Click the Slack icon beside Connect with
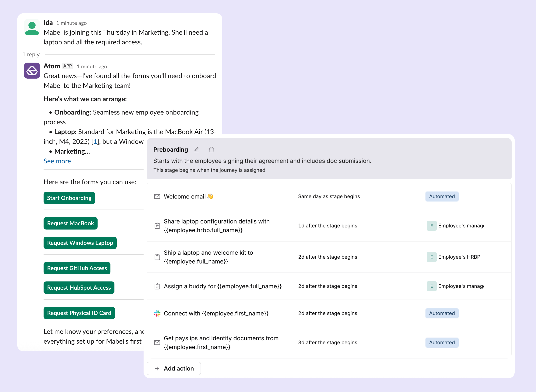Viewport: 536px width, 392px height. pyautogui.click(x=157, y=313)
